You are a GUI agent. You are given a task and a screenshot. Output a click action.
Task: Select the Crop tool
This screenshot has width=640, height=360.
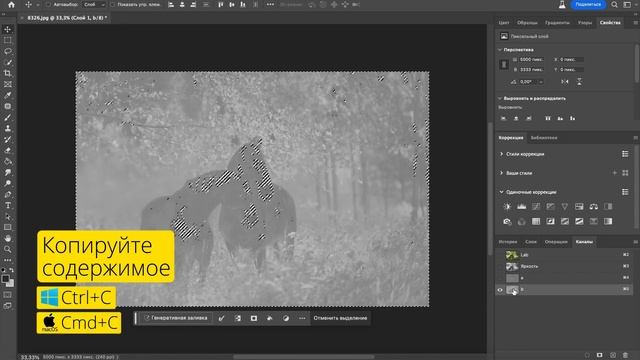click(x=7, y=73)
